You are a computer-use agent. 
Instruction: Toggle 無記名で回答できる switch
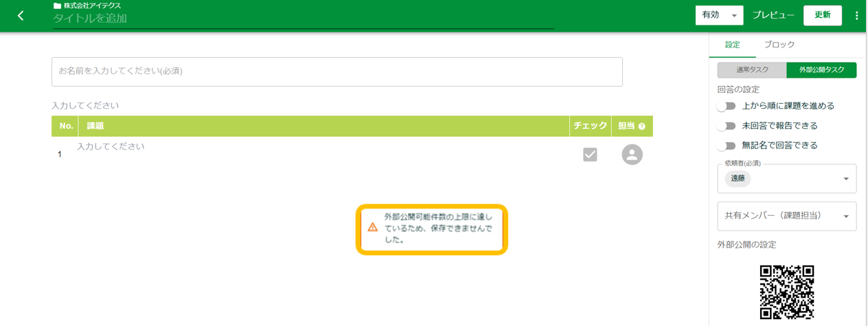tap(726, 146)
